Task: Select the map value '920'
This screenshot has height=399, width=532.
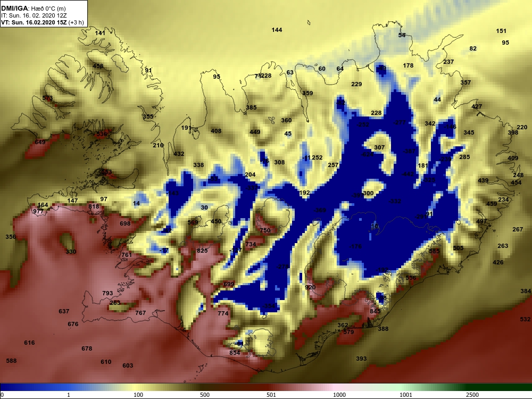Action: 310,287
